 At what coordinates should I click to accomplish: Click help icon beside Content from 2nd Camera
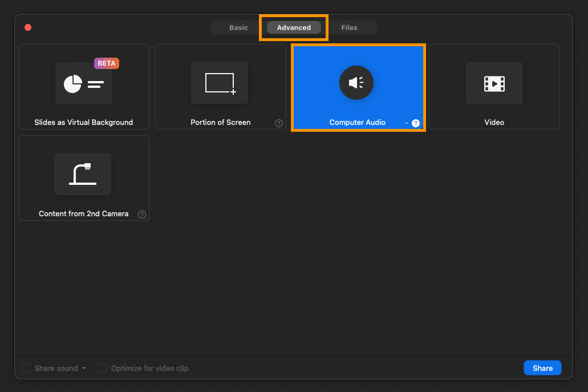click(x=142, y=215)
